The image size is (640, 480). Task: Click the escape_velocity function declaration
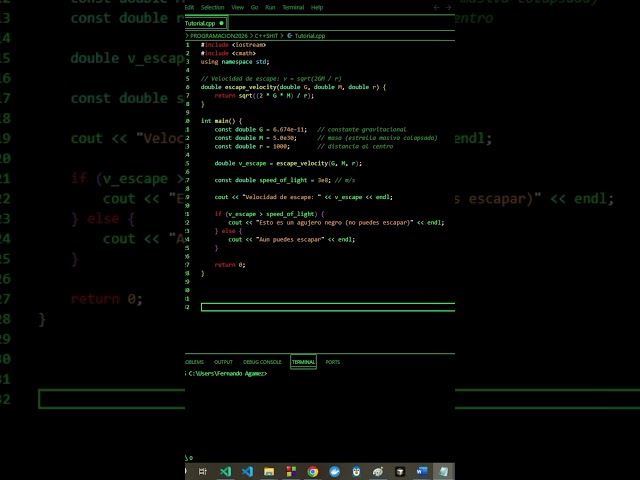pos(293,87)
